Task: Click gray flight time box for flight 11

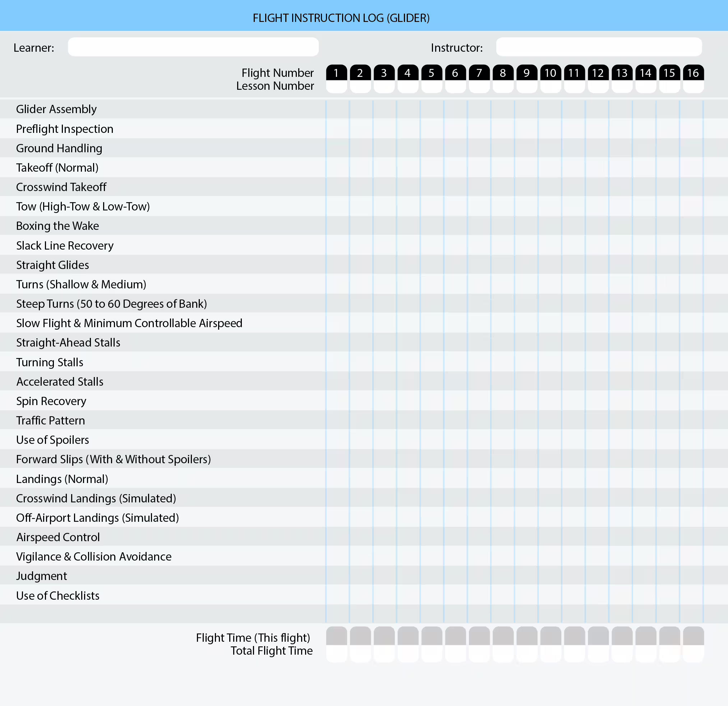Action: pos(574,636)
